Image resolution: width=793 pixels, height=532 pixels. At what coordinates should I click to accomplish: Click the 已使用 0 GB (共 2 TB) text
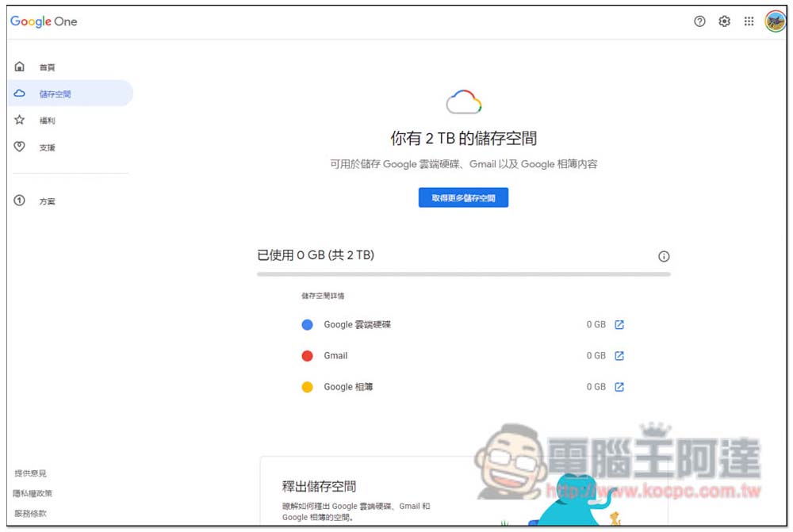pos(316,255)
